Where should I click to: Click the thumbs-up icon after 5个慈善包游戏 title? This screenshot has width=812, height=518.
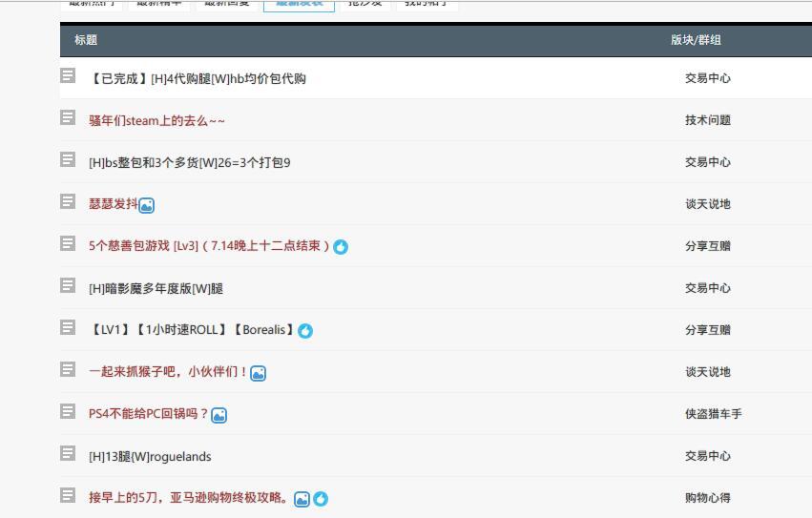[341, 247]
